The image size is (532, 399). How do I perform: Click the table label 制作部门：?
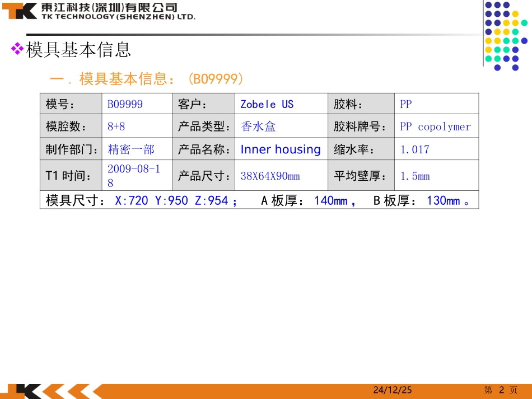(72, 149)
